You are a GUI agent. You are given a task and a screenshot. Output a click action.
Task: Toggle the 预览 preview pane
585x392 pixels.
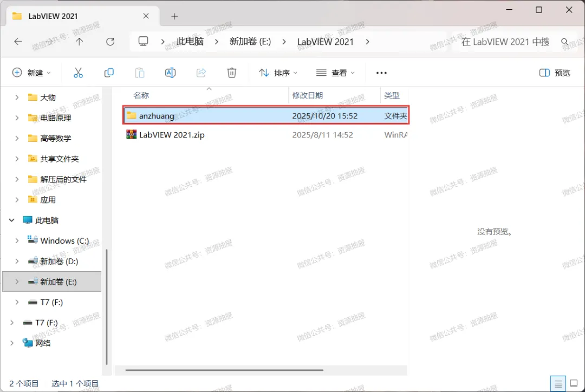(x=555, y=73)
